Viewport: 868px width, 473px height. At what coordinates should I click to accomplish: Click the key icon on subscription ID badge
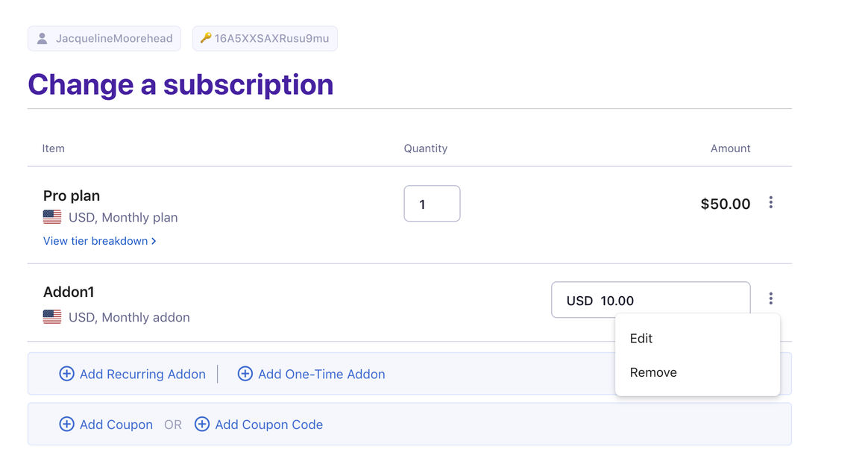[206, 38]
